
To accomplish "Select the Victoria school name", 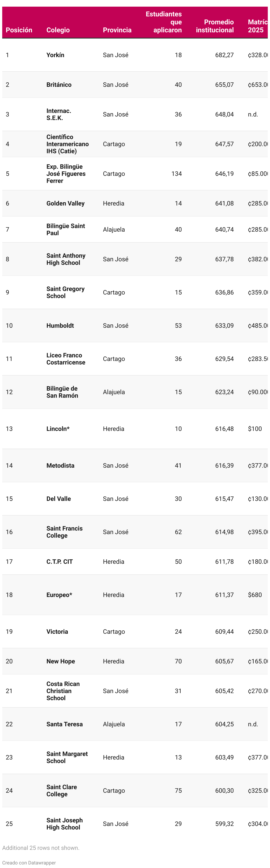I will pos(57,632).
